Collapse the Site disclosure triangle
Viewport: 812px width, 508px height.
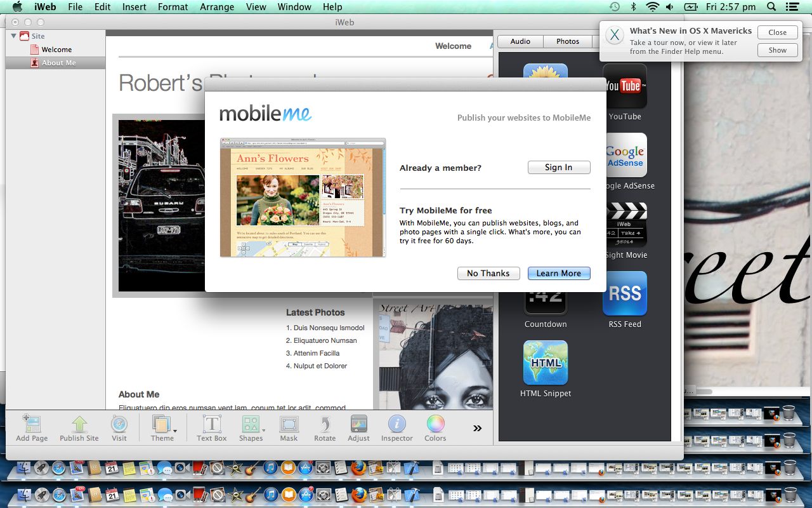(13, 36)
